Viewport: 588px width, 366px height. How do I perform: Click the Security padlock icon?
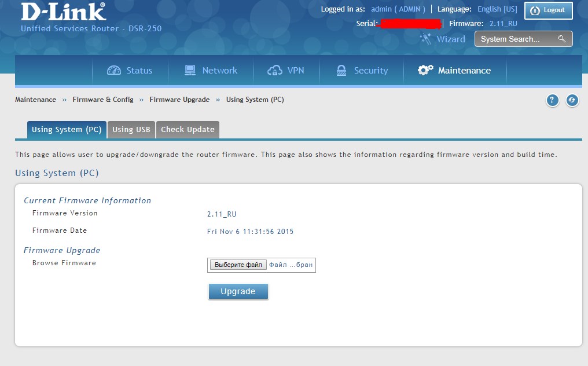point(341,71)
